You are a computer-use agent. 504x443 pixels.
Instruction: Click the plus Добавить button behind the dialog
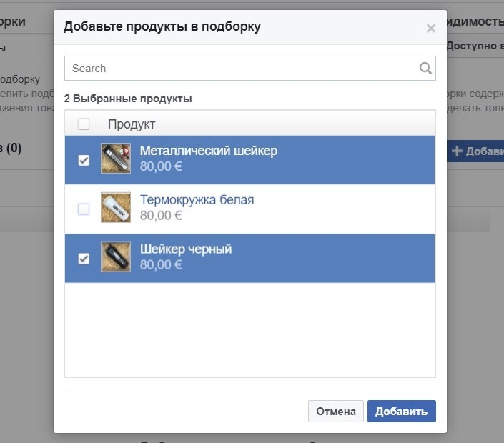pos(475,151)
